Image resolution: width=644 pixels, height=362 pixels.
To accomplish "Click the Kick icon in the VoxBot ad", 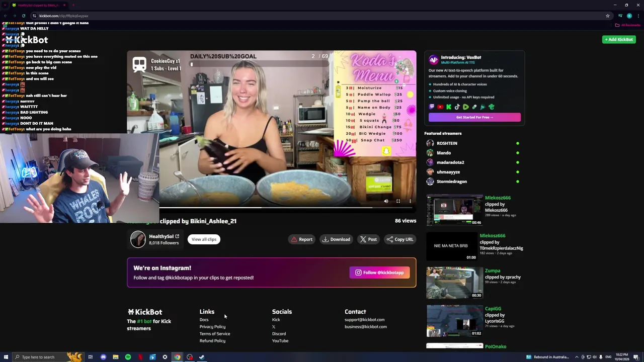I will pos(449,107).
